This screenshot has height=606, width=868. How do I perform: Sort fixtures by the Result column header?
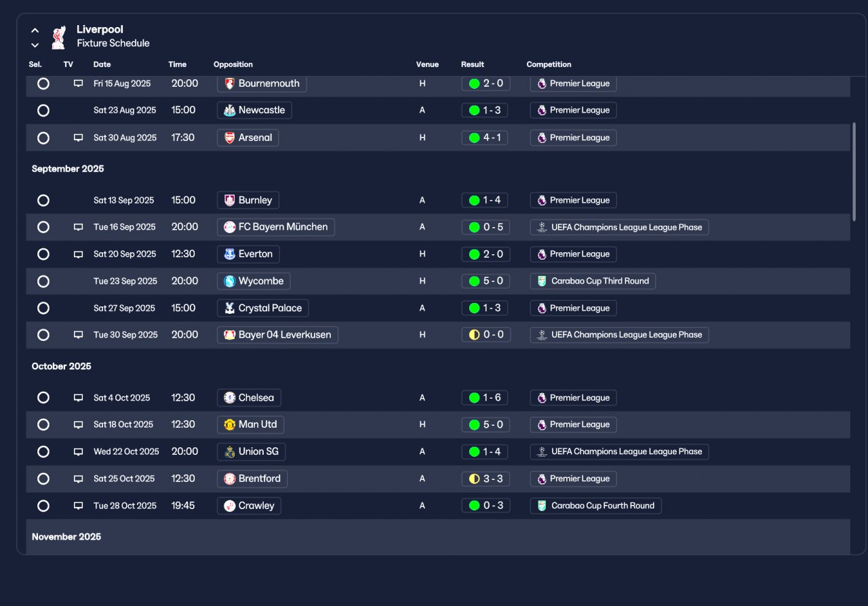(x=473, y=64)
